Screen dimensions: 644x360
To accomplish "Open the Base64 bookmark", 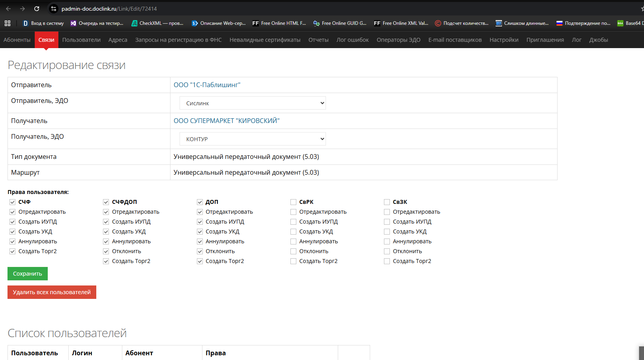I will point(630,23).
